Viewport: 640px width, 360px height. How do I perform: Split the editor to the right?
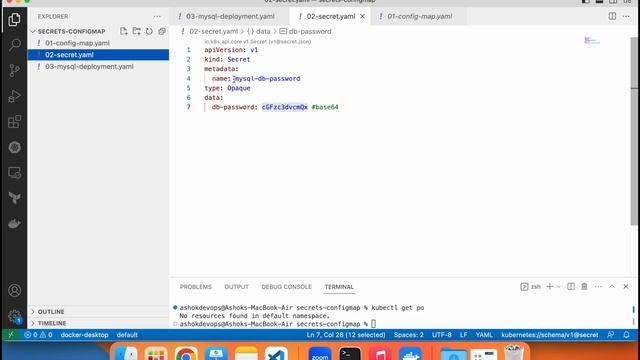(612, 16)
